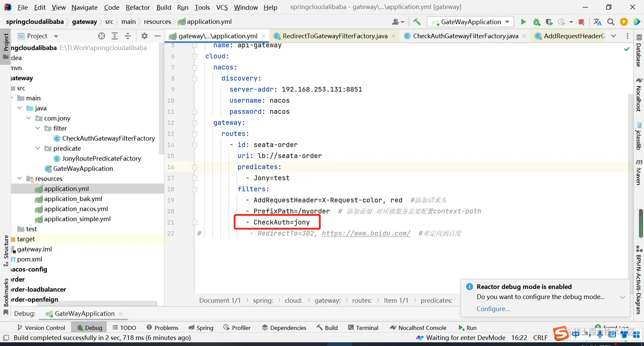Stop the running application with red square
644x346 pixels.
(x=582, y=22)
